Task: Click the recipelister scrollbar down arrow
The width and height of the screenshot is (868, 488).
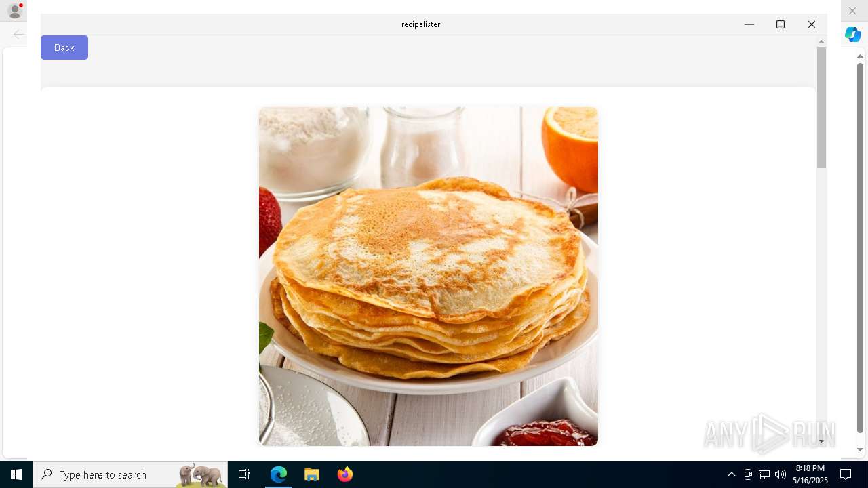Action: [821, 441]
